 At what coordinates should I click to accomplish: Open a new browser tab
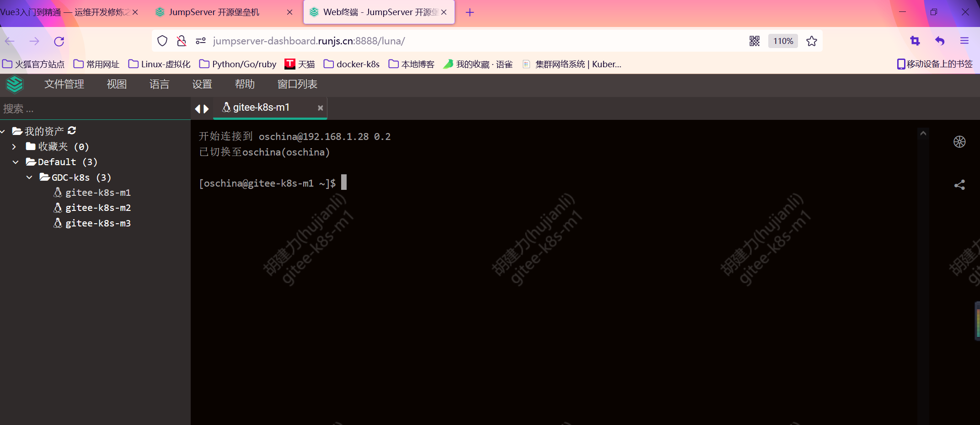tap(470, 12)
